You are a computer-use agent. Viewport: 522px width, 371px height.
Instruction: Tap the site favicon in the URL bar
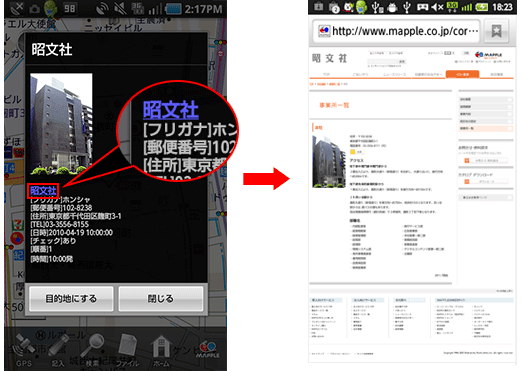pyautogui.click(x=324, y=31)
